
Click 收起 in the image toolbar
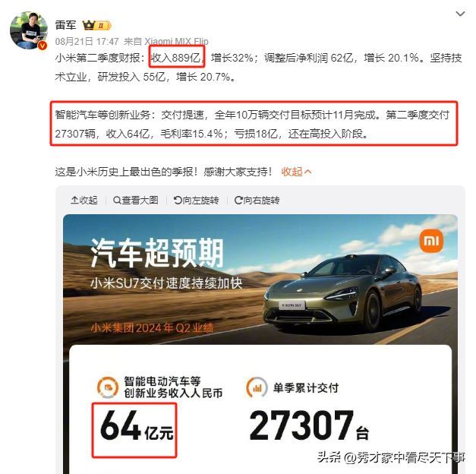[x=84, y=201]
